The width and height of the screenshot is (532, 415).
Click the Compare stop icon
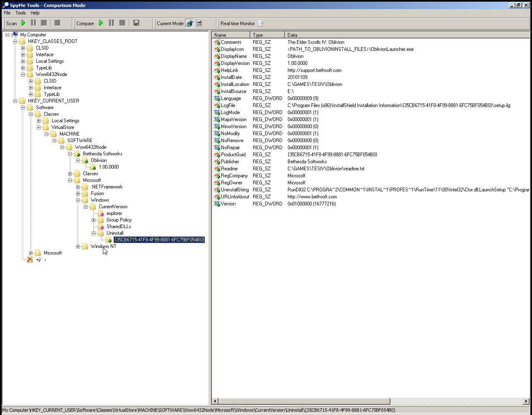tap(122, 23)
